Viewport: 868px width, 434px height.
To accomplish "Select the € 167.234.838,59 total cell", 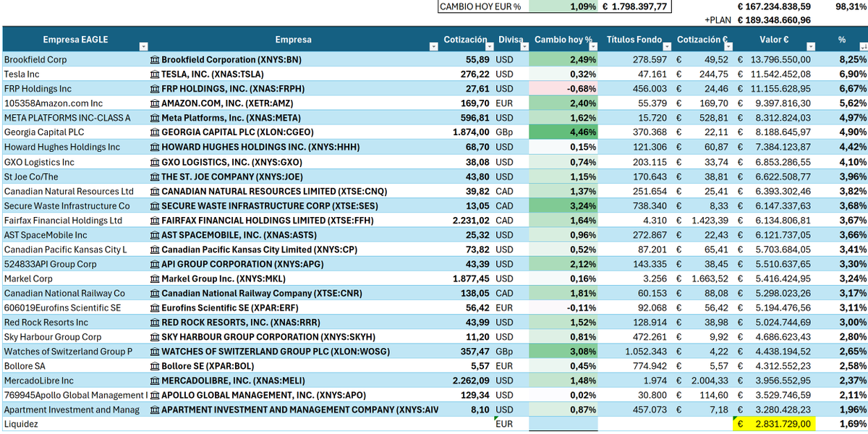I will point(773,7).
